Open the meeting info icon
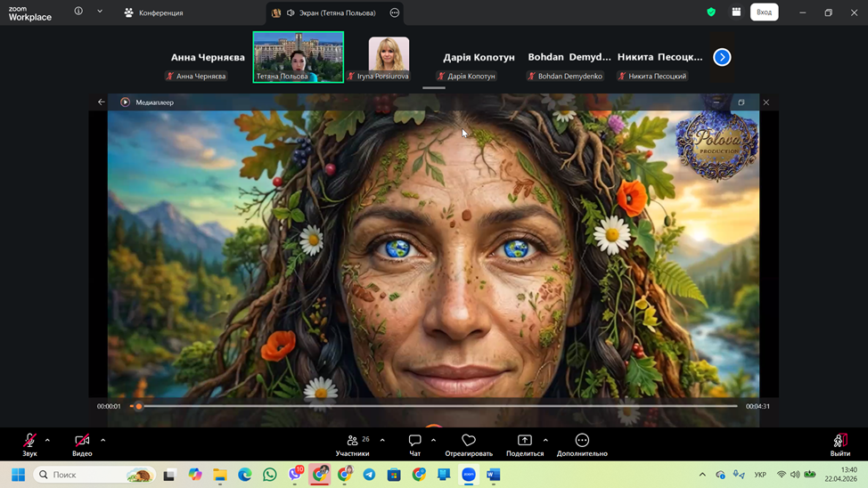The height and width of the screenshot is (488, 868). click(78, 11)
